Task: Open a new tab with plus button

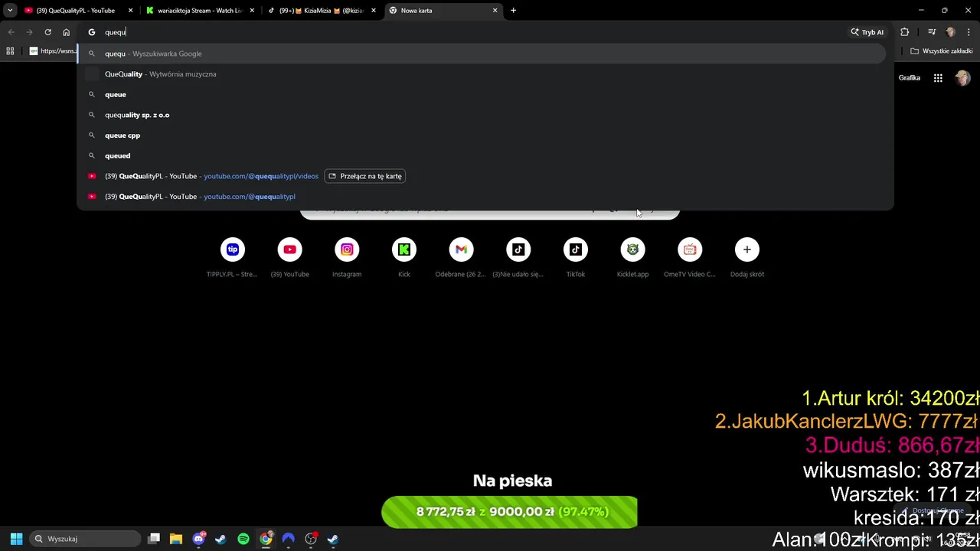Action: pos(514,11)
